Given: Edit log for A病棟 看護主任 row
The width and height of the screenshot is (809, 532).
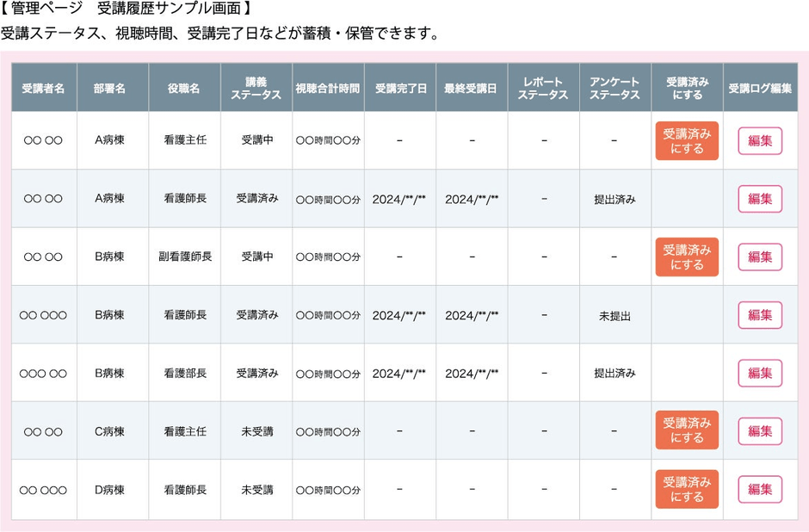Looking at the screenshot, I should [760, 141].
